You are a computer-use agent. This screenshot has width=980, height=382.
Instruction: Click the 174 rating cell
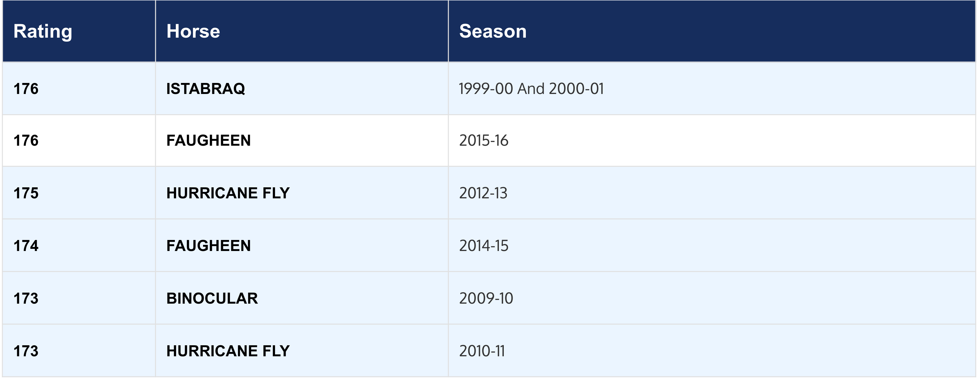[x=79, y=245]
